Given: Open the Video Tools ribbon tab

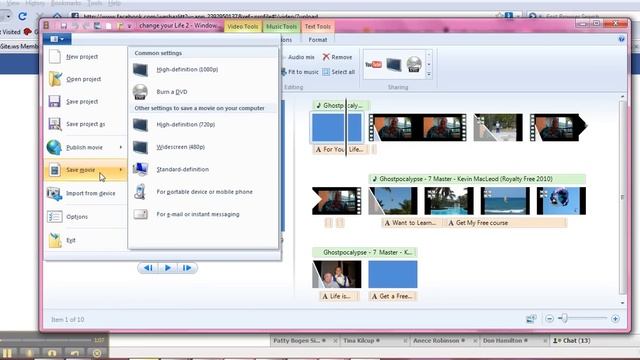Looking at the screenshot, I should (243, 27).
